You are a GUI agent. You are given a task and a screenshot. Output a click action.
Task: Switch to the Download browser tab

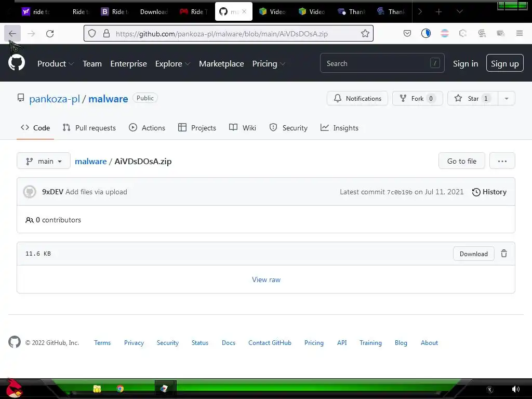click(x=154, y=12)
